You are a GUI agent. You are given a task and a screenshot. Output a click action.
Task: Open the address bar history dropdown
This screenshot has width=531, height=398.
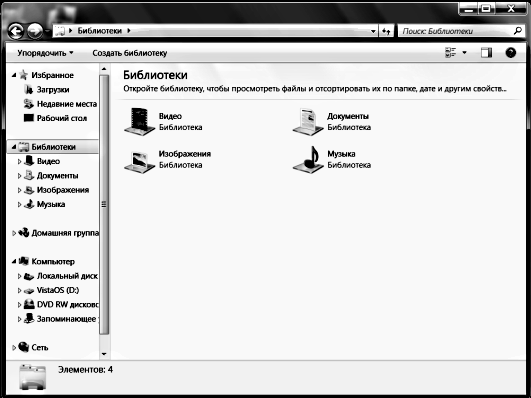click(373, 31)
